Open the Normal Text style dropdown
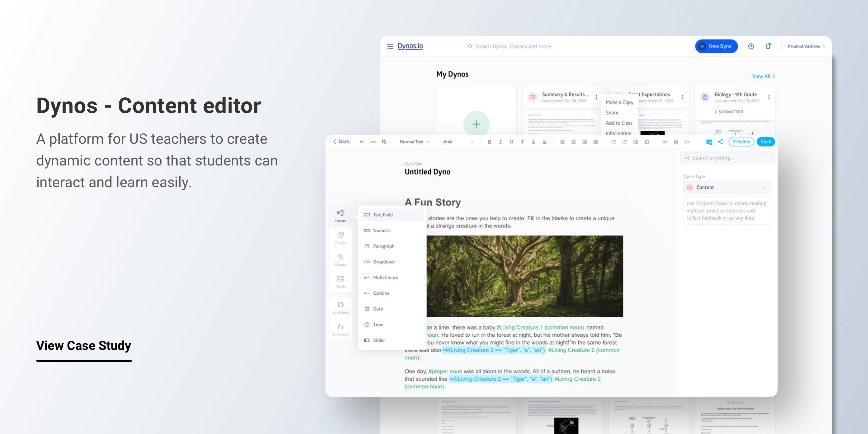 (414, 142)
